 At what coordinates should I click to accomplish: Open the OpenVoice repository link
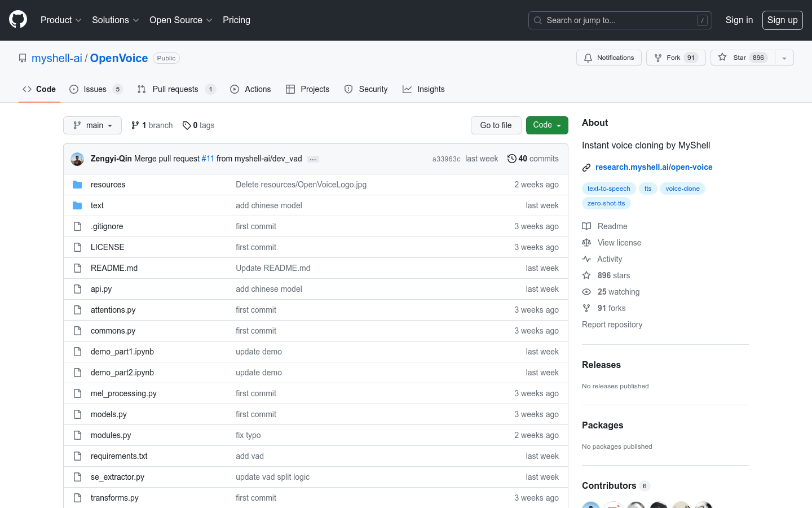tap(119, 58)
